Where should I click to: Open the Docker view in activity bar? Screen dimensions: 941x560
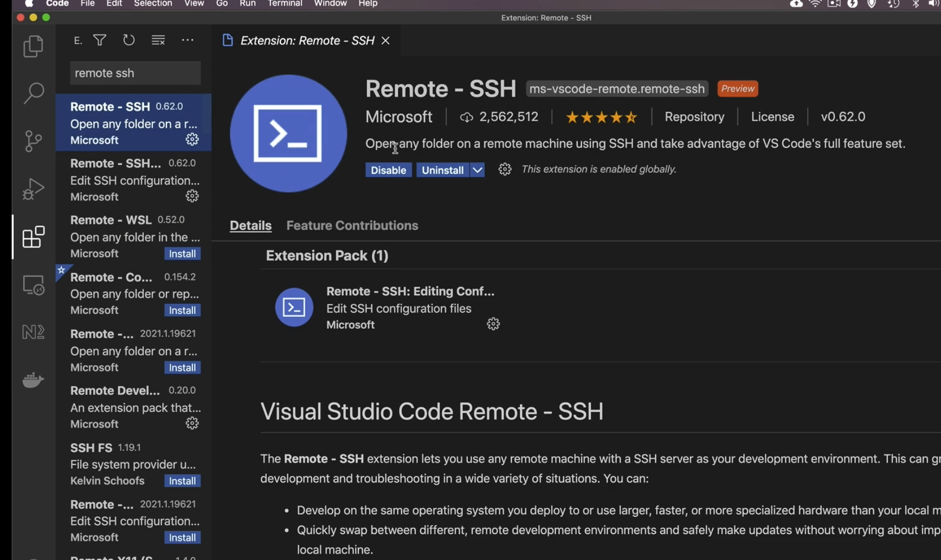[33, 380]
